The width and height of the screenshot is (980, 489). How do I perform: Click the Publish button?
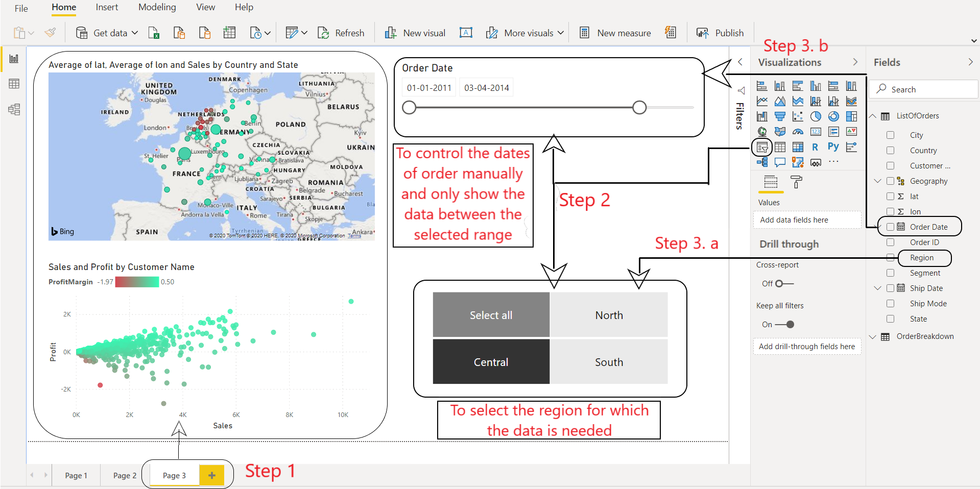coord(720,33)
